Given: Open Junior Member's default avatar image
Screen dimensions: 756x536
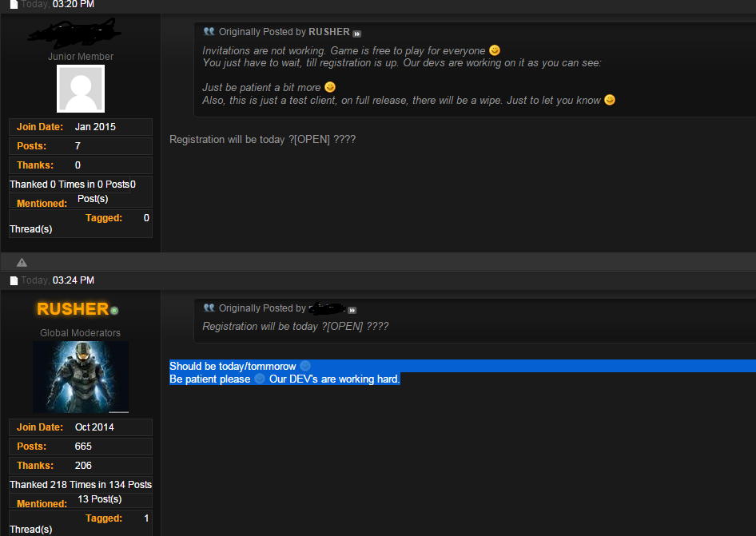Looking at the screenshot, I should tap(81, 89).
